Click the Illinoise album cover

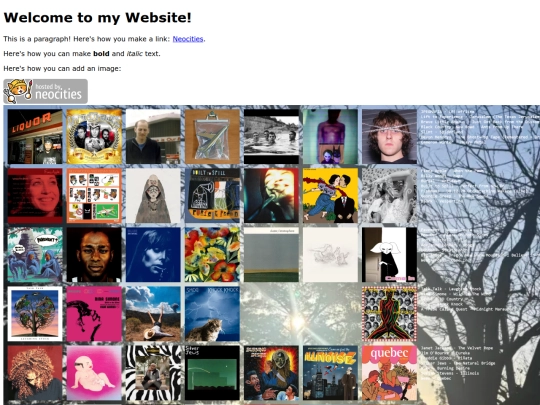tap(330, 373)
